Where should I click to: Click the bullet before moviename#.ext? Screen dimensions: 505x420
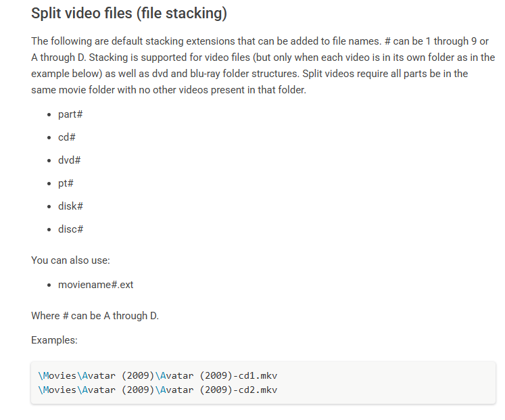tap(49, 285)
